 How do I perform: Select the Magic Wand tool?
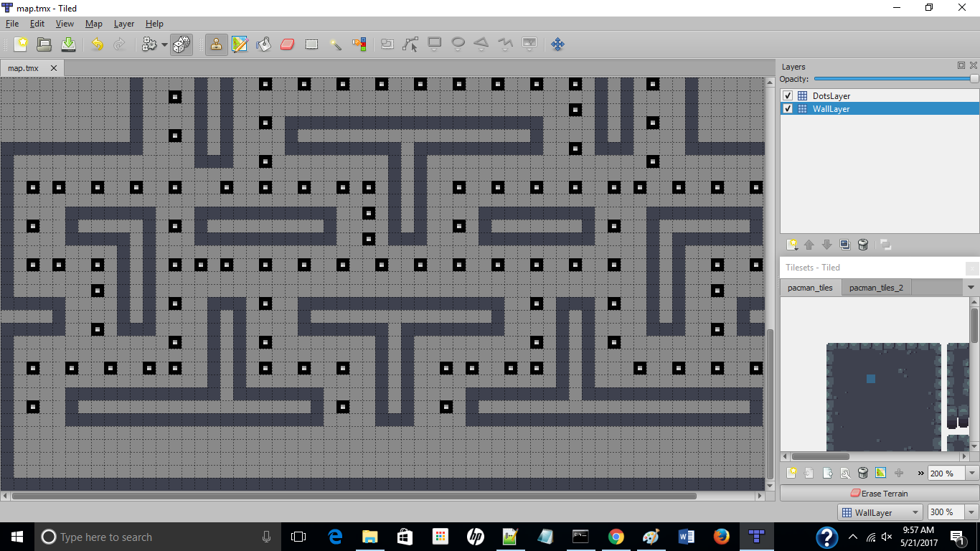click(335, 44)
